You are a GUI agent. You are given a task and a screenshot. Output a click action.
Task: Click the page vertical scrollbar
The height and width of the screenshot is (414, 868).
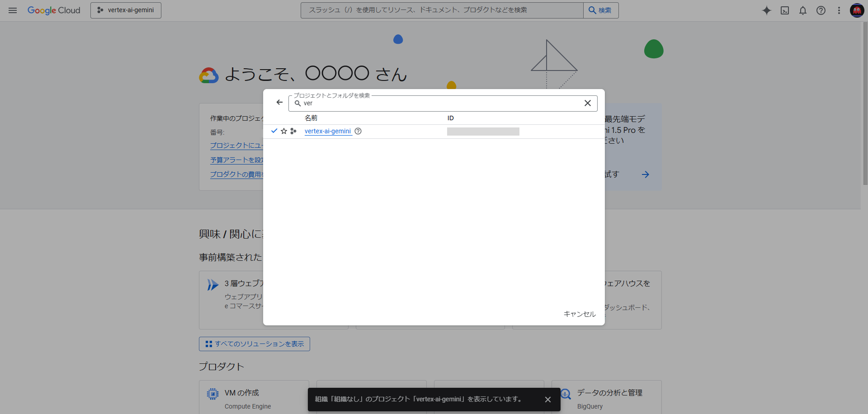(x=865, y=104)
